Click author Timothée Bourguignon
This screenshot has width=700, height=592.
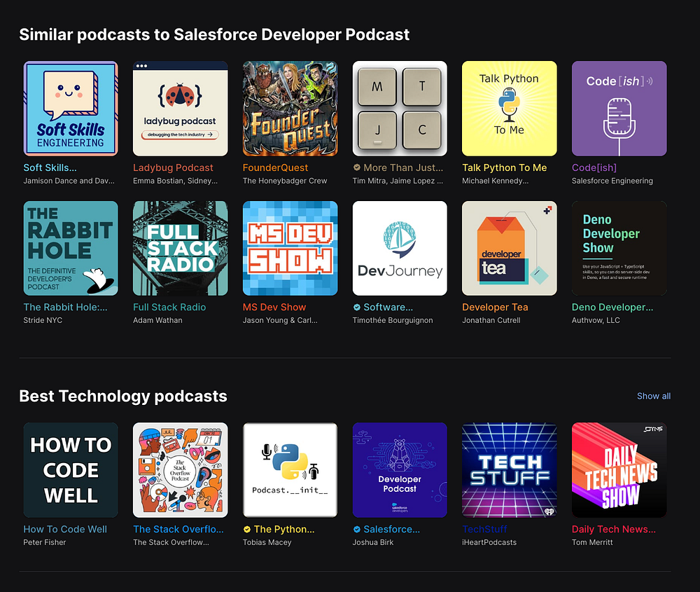(x=393, y=320)
